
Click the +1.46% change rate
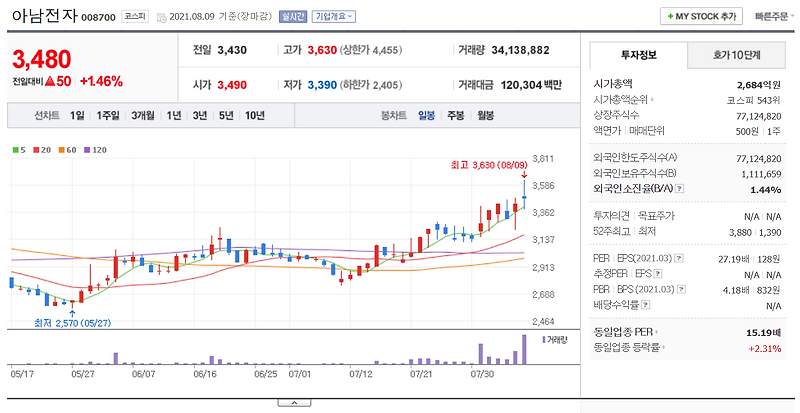pyautogui.click(x=101, y=81)
